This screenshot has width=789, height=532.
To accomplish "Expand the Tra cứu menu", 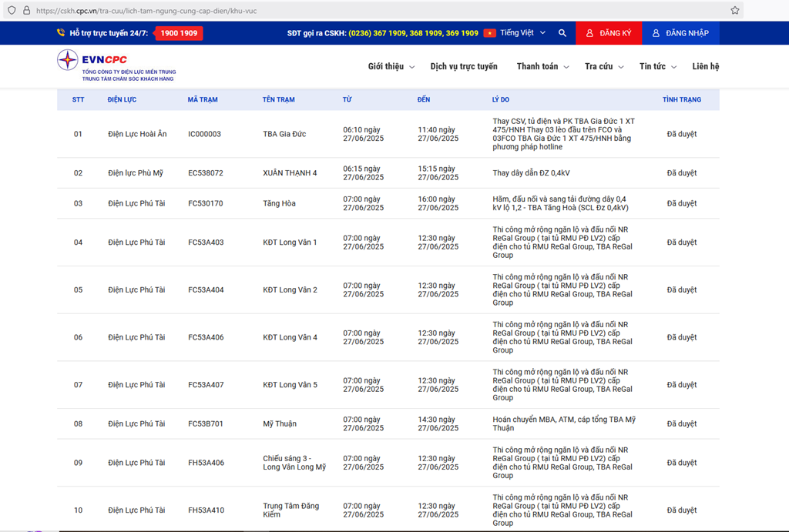I will pos(604,66).
